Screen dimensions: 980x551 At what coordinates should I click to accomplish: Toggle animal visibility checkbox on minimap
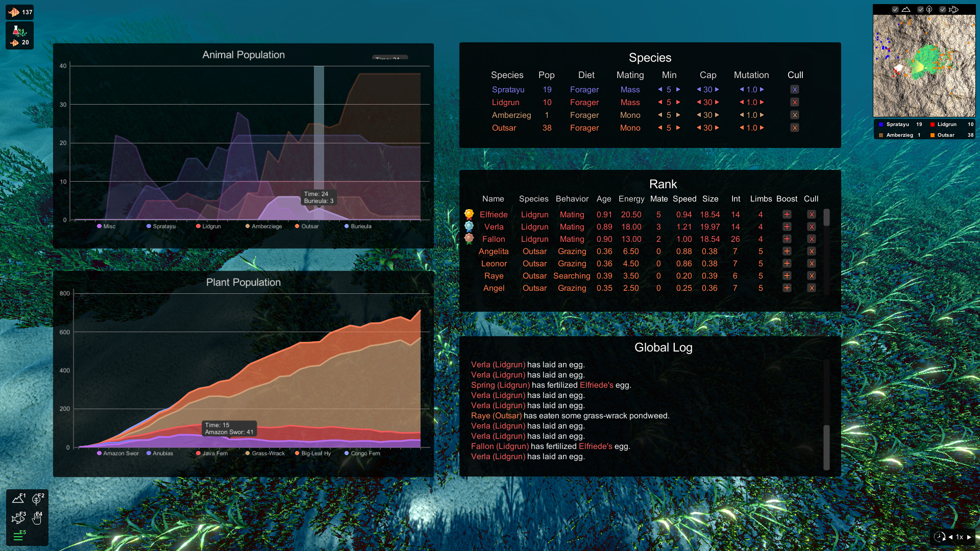tap(942, 9)
